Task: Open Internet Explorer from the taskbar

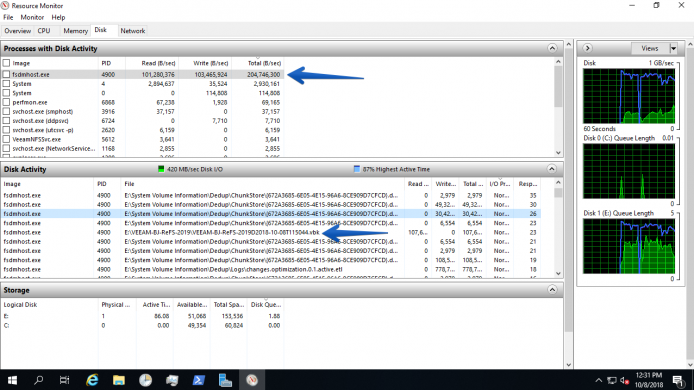Action: [x=92, y=380]
